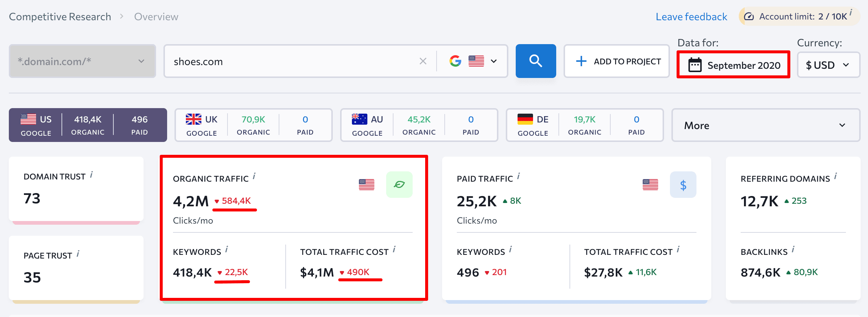868x317 pixels.
Task: Click the Organic Traffic info icon
Action: [x=254, y=177]
